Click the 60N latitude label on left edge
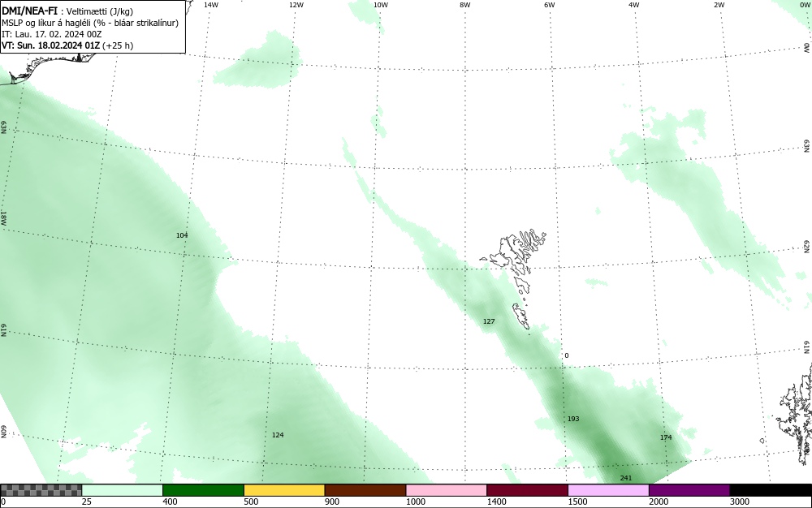 click(x=3, y=432)
